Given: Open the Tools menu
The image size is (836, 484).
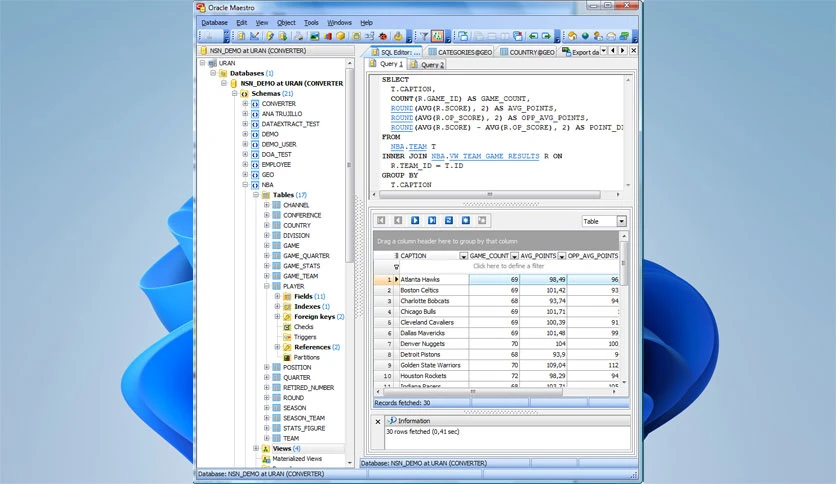Looking at the screenshot, I should [x=311, y=23].
